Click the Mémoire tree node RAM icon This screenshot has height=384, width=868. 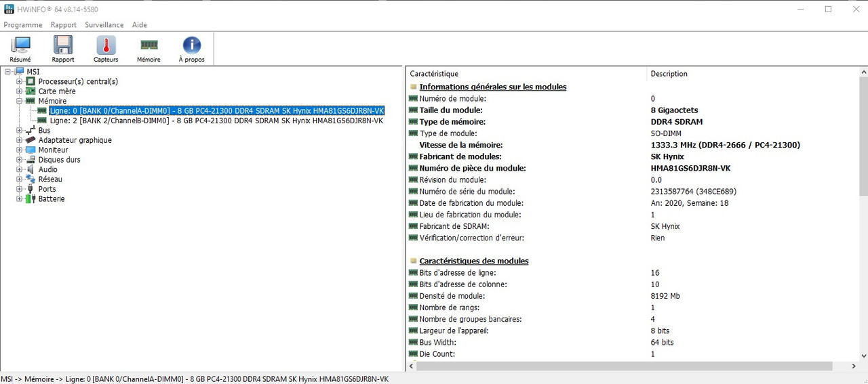[x=31, y=101]
